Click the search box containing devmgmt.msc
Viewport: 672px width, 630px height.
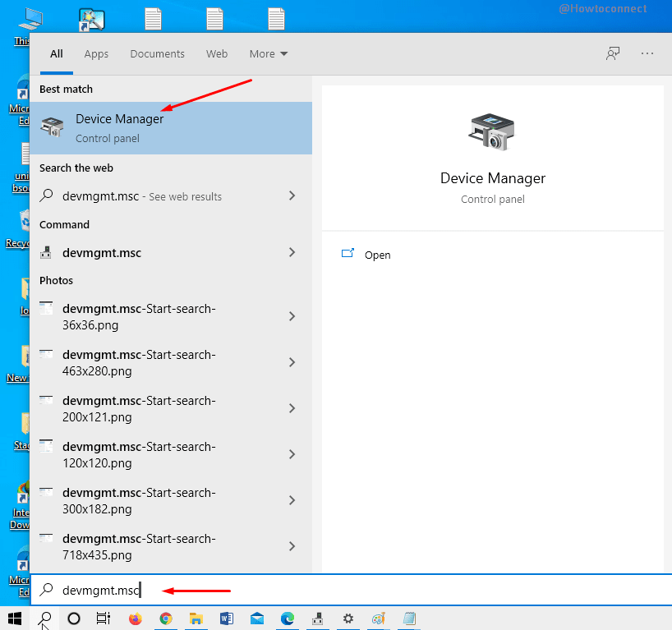[351, 590]
